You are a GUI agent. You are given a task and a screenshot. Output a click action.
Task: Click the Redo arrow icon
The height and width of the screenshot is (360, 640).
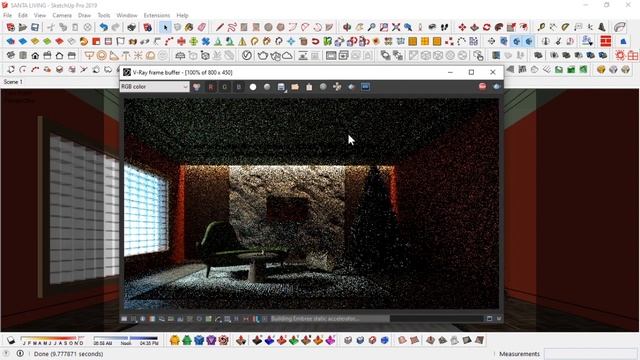point(116,27)
